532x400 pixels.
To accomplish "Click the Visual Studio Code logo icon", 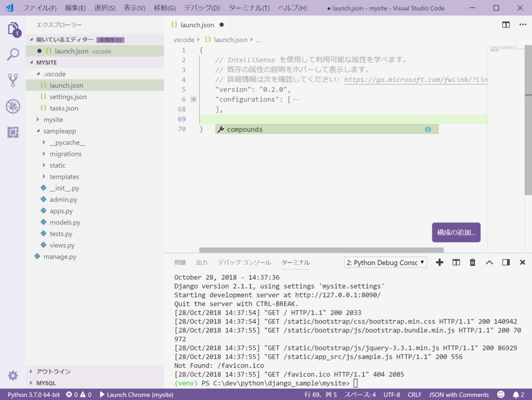I will click(x=9, y=8).
